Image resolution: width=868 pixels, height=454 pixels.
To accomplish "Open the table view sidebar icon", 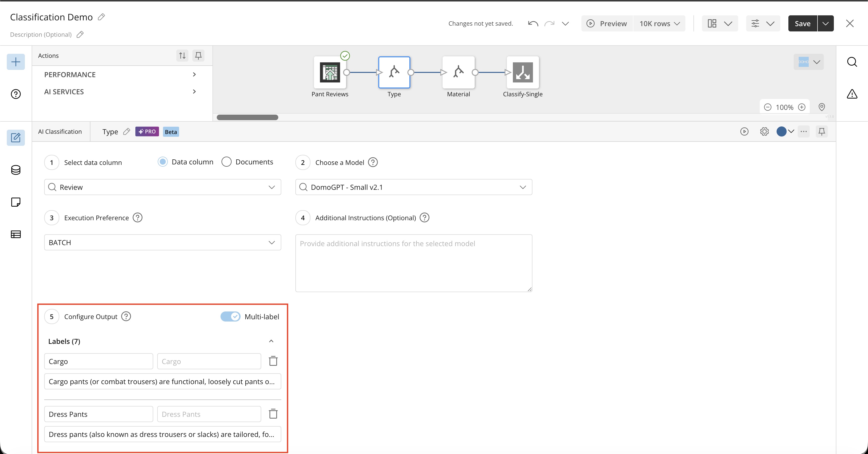I will [x=16, y=234].
